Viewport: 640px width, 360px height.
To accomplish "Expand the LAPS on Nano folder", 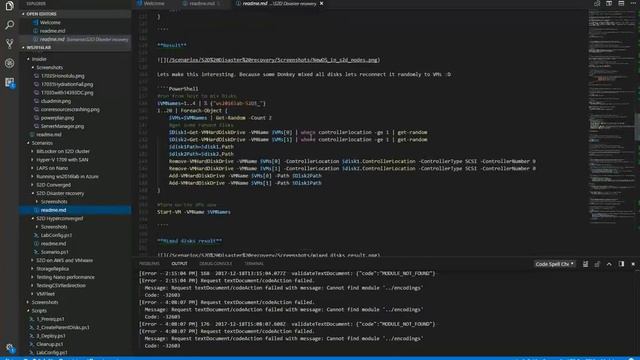I will (x=52, y=168).
